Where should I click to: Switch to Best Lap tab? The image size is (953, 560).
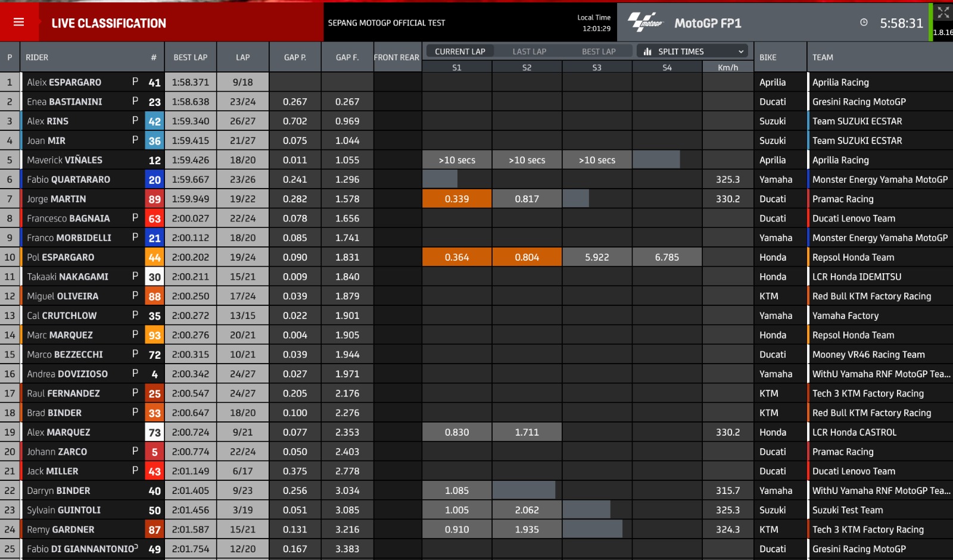coord(599,52)
